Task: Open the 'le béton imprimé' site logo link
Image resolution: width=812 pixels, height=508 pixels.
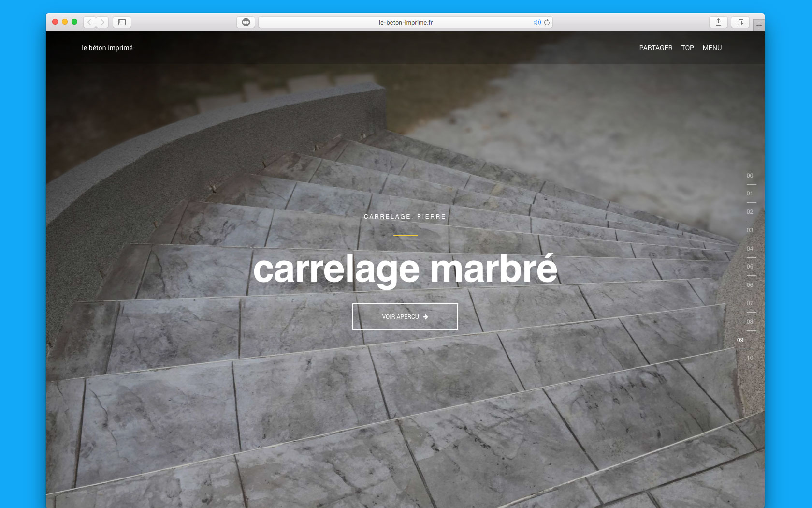Action: [107, 48]
